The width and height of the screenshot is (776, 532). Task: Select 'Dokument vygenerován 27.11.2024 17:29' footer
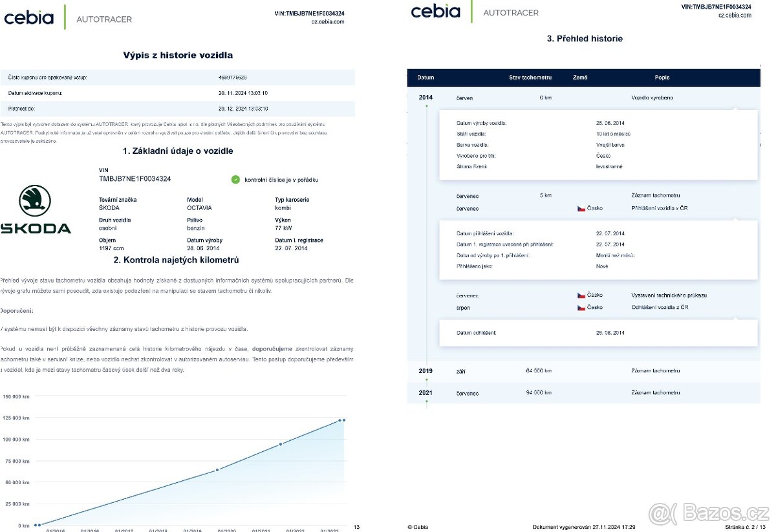583,527
